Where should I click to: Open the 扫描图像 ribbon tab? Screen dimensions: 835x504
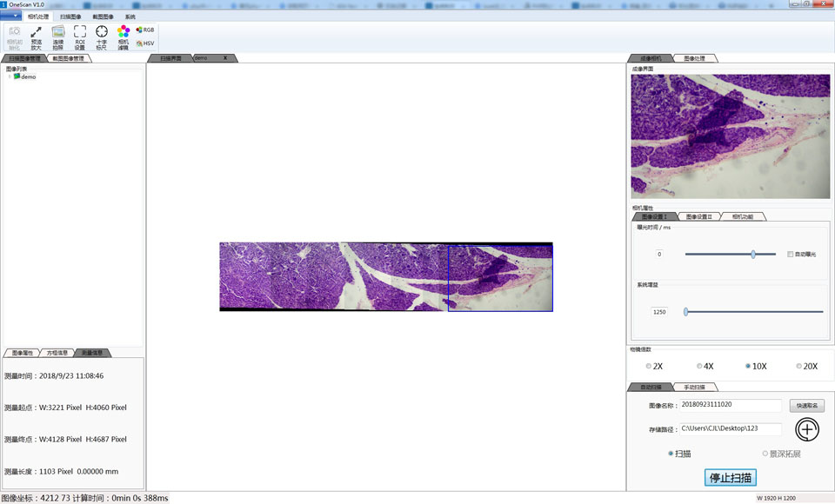pyautogui.click(x=70, y=17)
